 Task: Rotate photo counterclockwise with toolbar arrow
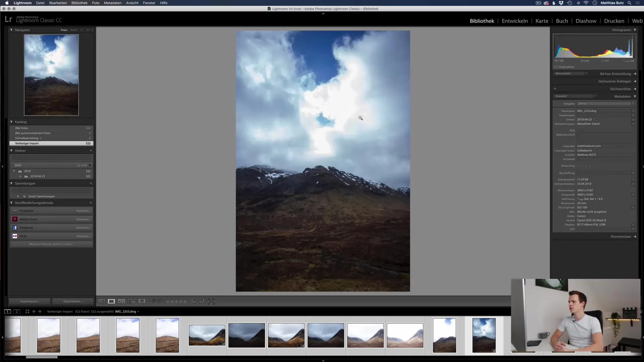click(194, 301)
